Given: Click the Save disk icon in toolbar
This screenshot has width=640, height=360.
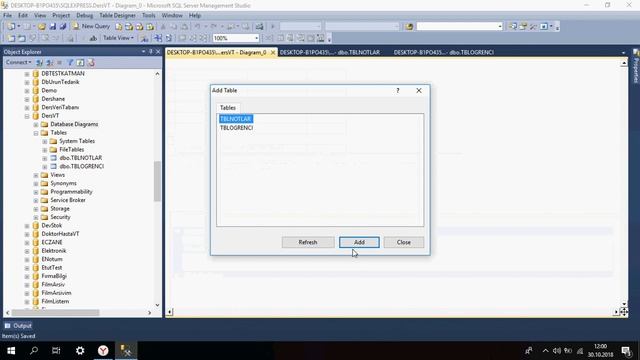Looking at the screenshot, I should pyautogui.click(x=53, y=27).
